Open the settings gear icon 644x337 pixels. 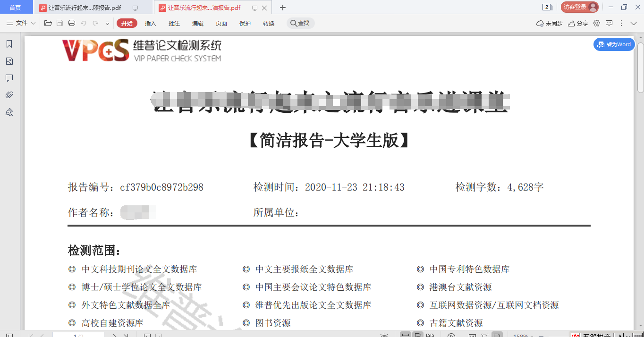point(597,23)
